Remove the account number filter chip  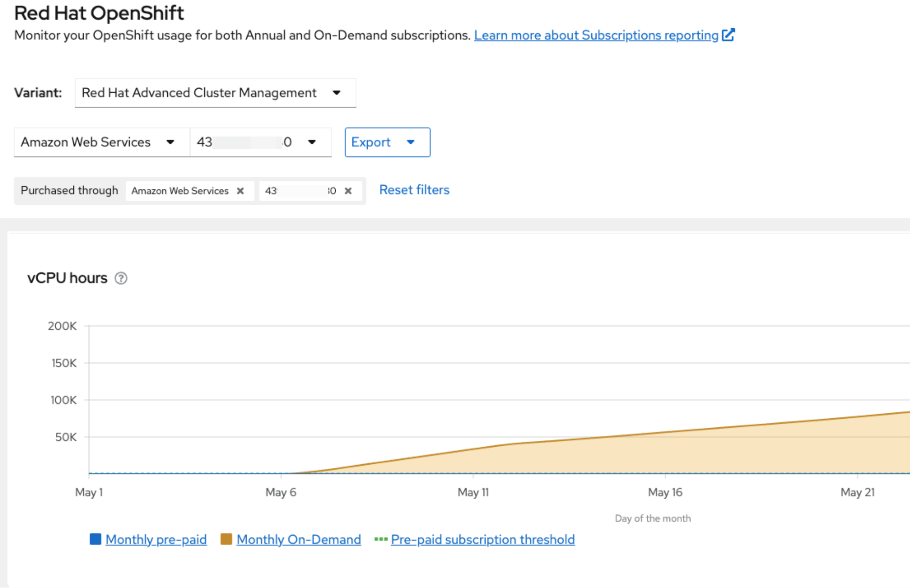click(348, 191)
